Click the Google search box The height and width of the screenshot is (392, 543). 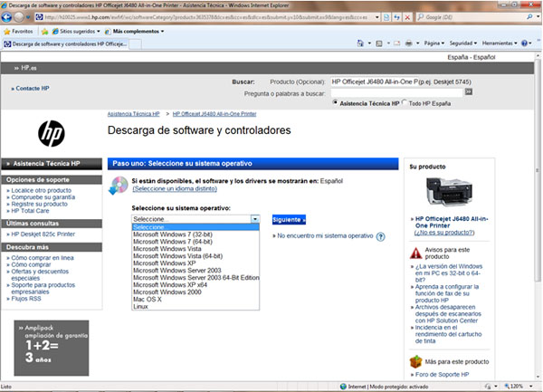pyautogui.click(x=472, y=17)
